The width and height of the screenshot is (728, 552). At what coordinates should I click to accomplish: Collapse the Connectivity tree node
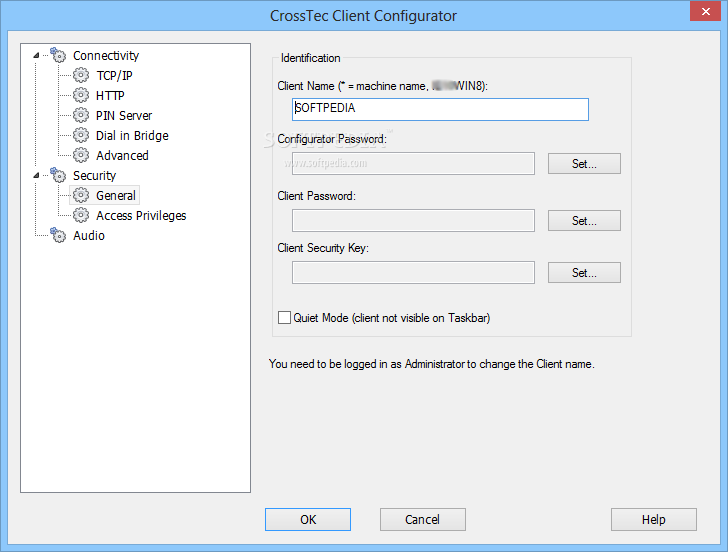tap(36, 56)
